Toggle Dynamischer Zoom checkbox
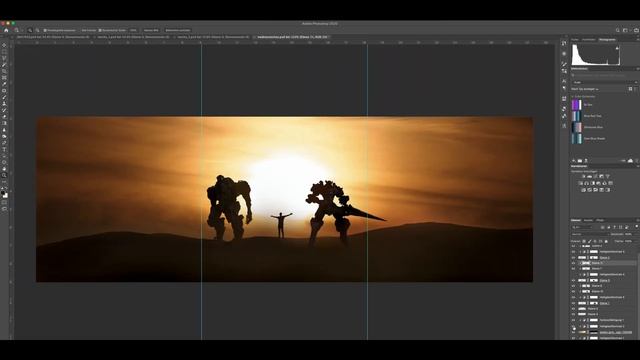The width and height of the screenshot is (640, 360). pos(100,30)
